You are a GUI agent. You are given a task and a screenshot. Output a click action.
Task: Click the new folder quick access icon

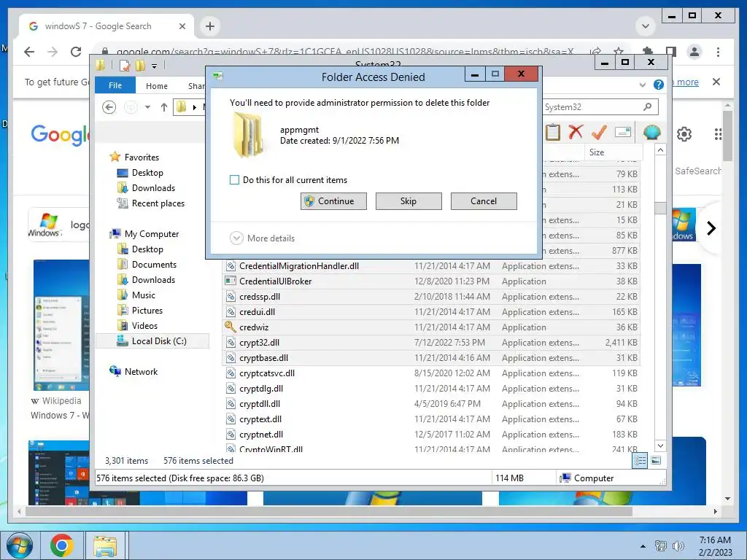(140, 66)
